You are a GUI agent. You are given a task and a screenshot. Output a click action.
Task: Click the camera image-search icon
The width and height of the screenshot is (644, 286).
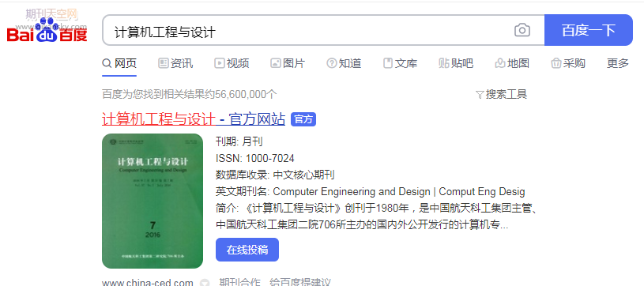click(x=522, y=30)
